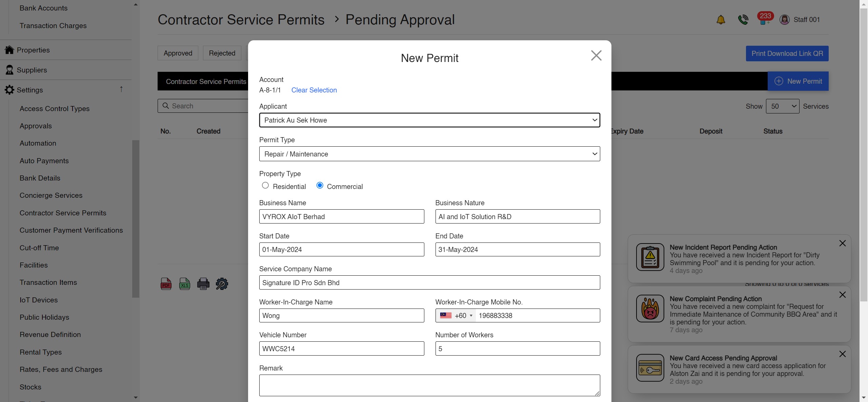
Task: Switch to the Rejected tab
Action: pyautogui.click(x=222, y=53)
